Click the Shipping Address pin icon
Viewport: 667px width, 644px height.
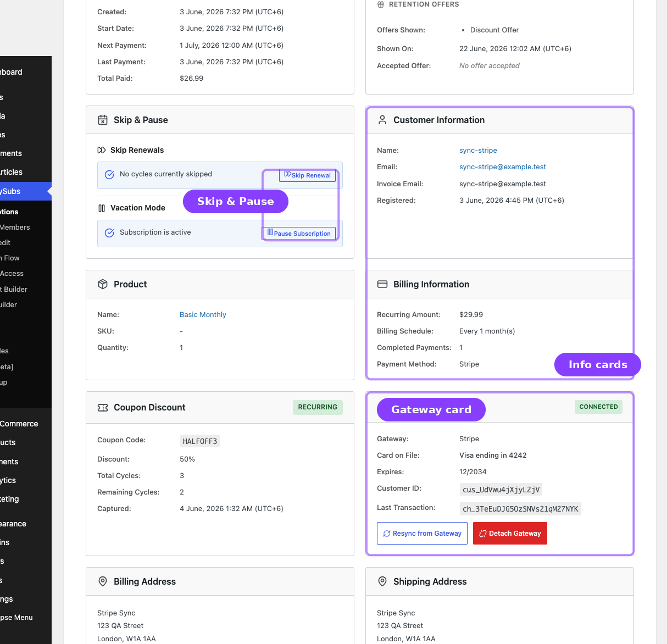[x=382, y=581]
